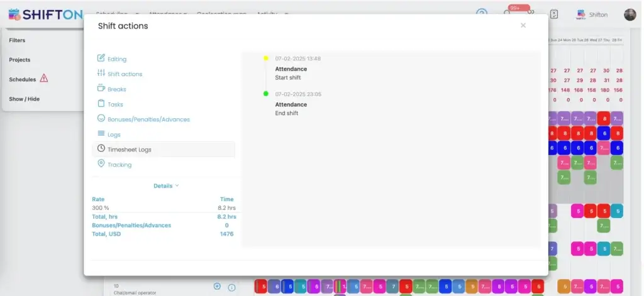Open the Editing section pencil icon

[101, 58]
